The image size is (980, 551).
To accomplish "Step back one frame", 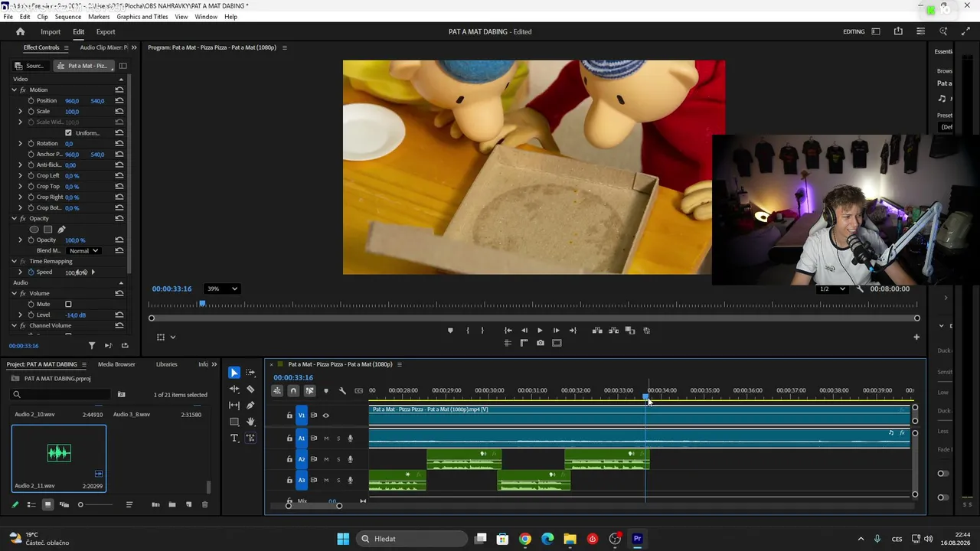I will pyautogui.click(x=524, y=331).
